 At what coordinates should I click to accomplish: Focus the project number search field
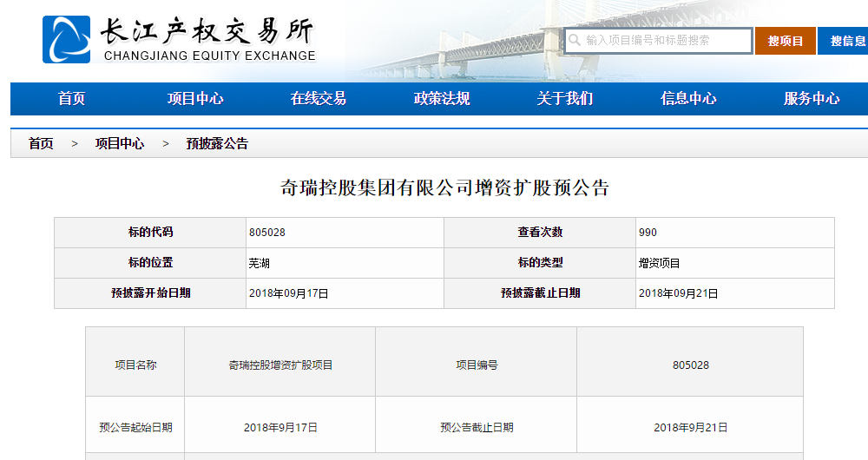pyautogui.click(x=658, y=41)
